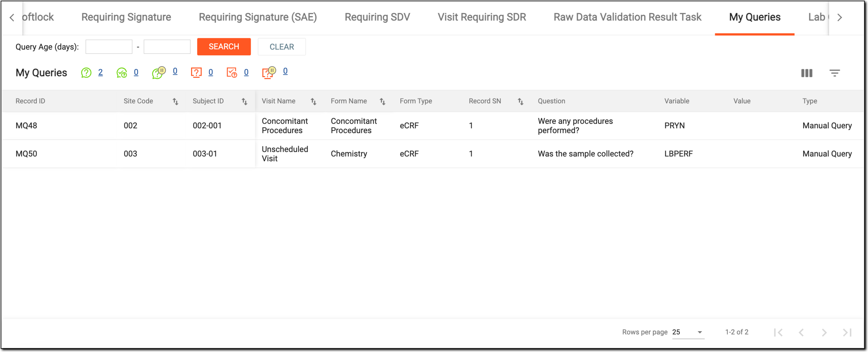Click the PRYN variable cell

pos(675,126)
